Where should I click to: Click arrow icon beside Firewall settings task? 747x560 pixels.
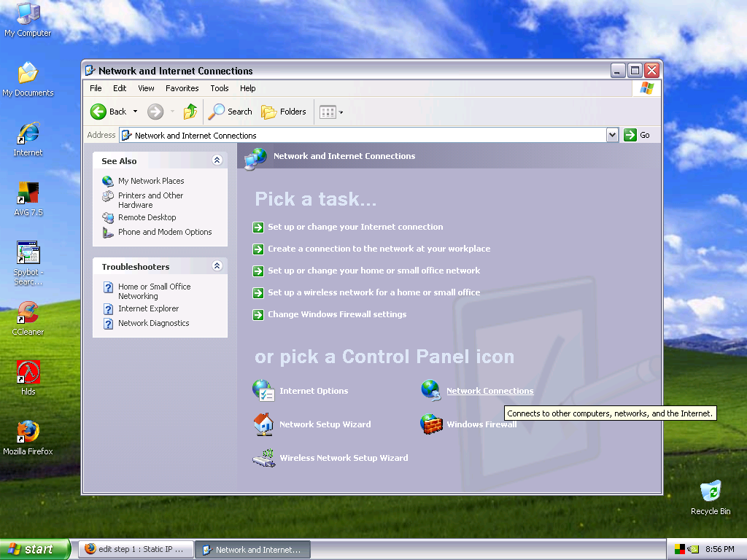(258, 315)
